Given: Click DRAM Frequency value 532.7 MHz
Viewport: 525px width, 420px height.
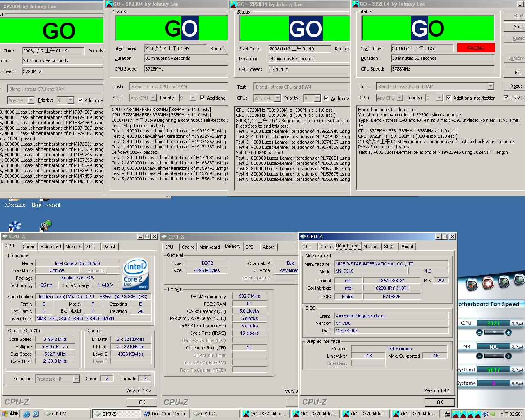Looking at the screenshot, I should [249, 296].
